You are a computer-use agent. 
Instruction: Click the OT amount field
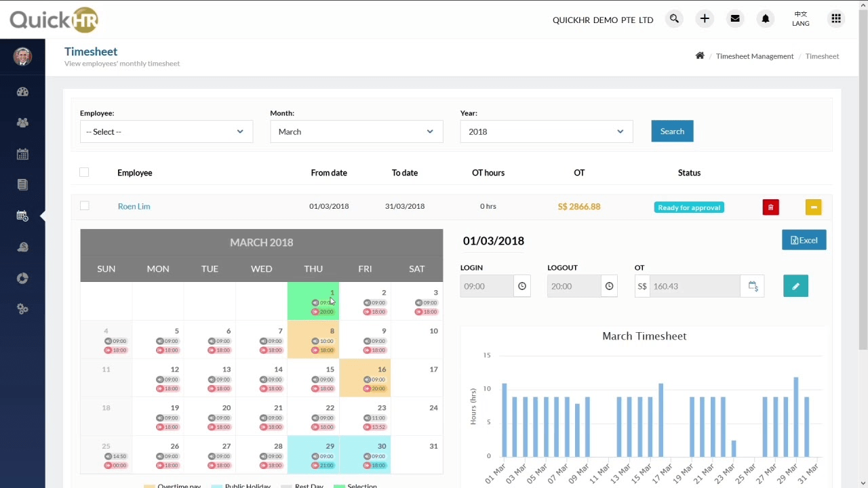click(x=694, y=286)
